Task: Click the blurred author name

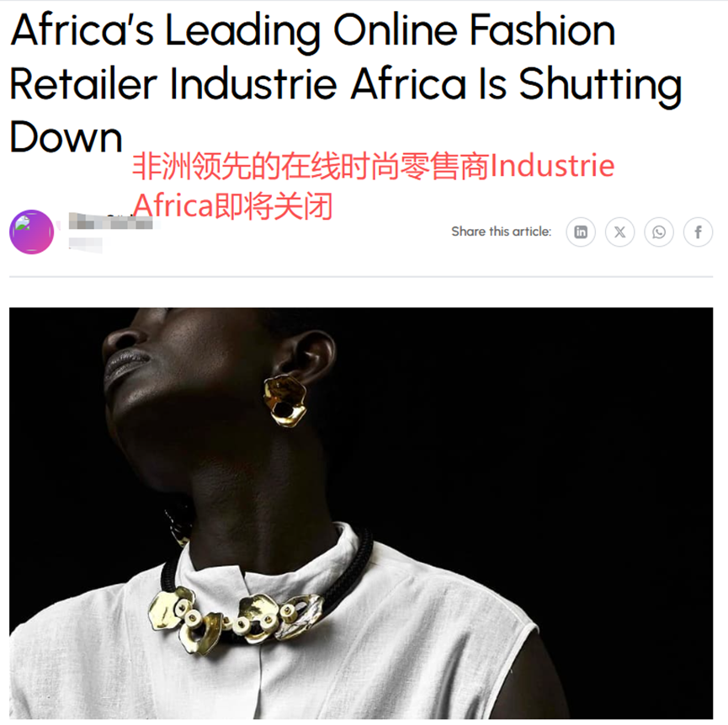Action: [110, 221]
